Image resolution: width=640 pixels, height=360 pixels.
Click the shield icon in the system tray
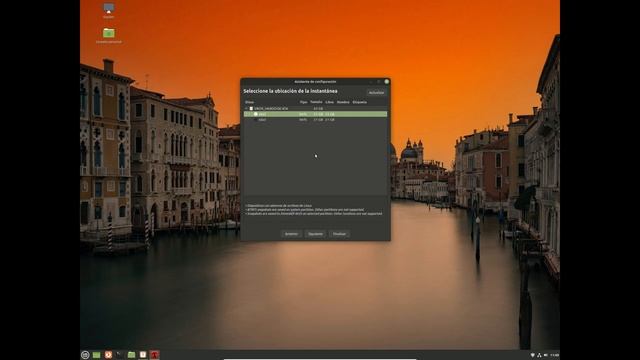[533, 356]
